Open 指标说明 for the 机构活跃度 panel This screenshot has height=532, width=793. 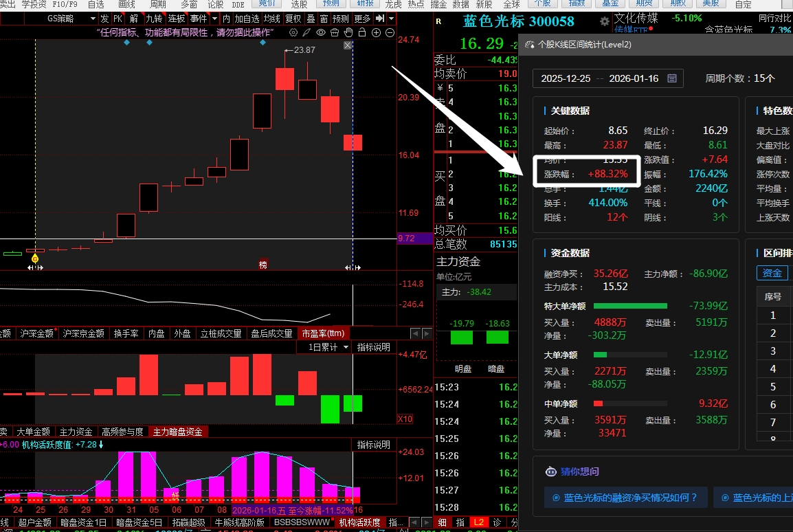374,445
